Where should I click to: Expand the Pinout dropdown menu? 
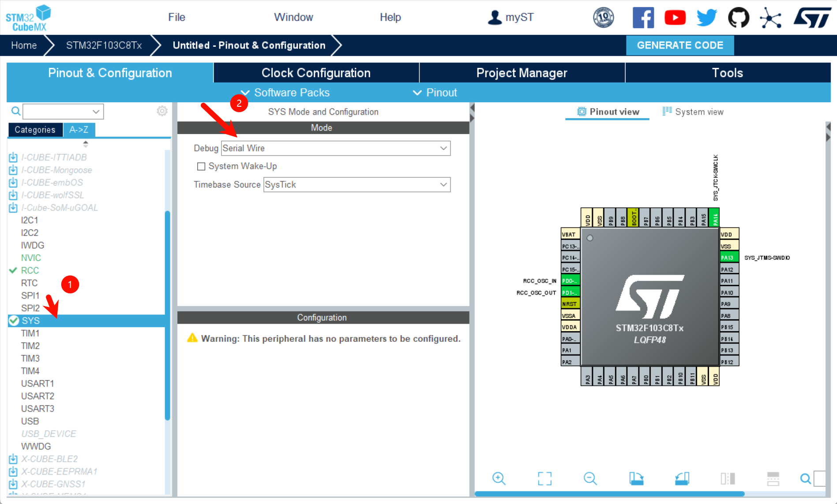point(435,93)
